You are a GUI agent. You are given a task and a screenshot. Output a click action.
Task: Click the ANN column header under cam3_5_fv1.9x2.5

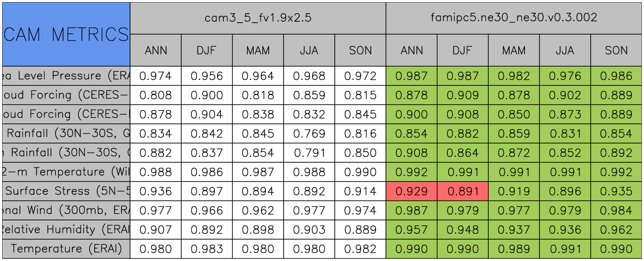coord(156,50)
